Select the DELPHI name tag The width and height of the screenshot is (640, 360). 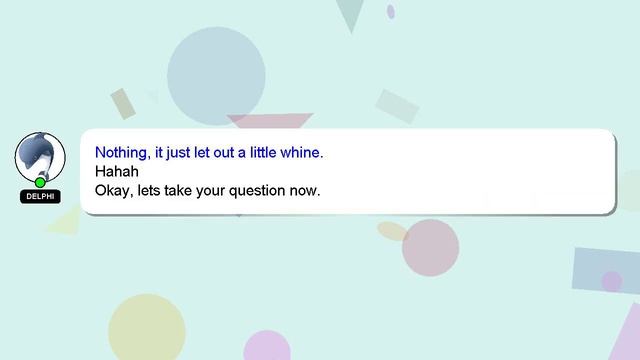click(x=40, y=196)
